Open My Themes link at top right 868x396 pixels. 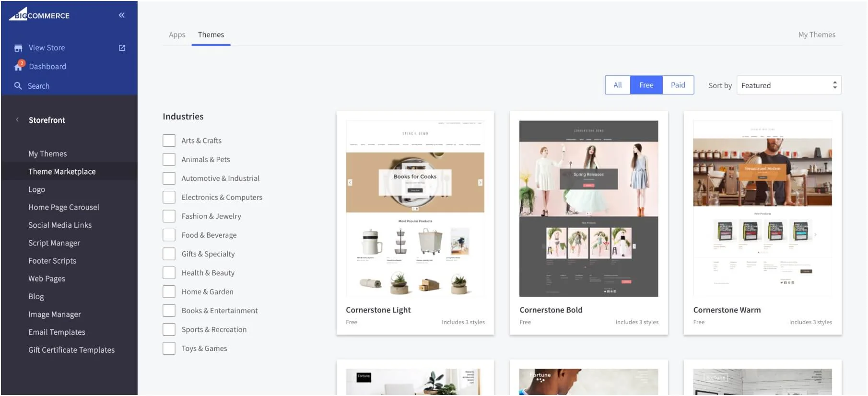point(817,35)
